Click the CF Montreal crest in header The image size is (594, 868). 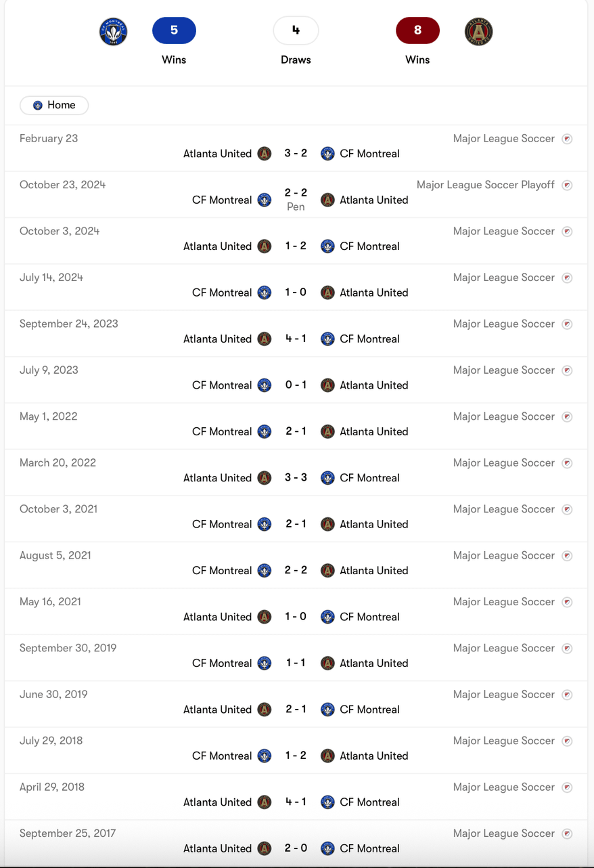[x=113, y=31]
